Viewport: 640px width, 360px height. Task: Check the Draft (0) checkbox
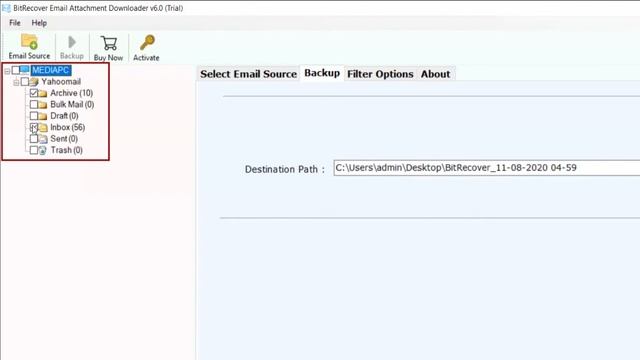[x=34, y=116]
